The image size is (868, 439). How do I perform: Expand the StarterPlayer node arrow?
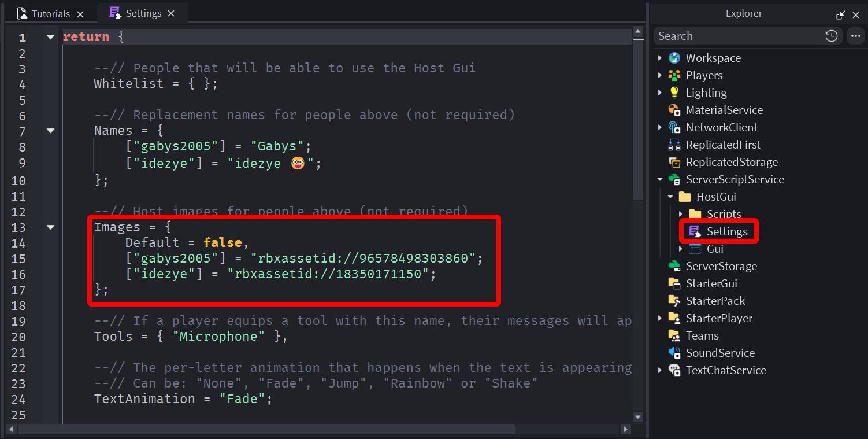(660, 318)
